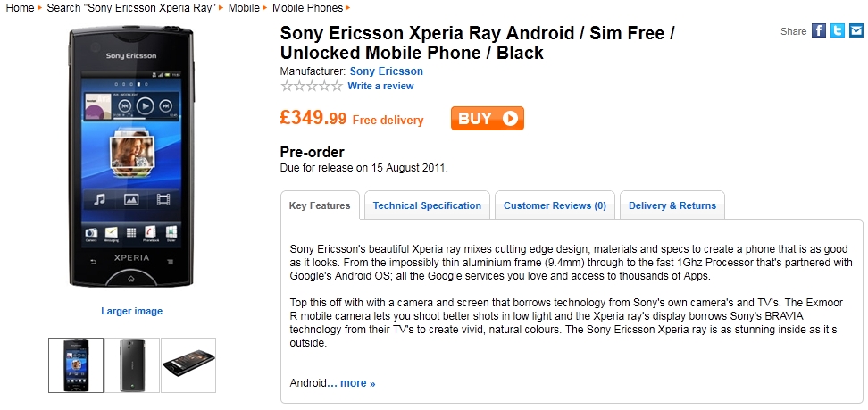Click Write a review link
This screenshot has height=410, width=868.
[x=380, y=86]
